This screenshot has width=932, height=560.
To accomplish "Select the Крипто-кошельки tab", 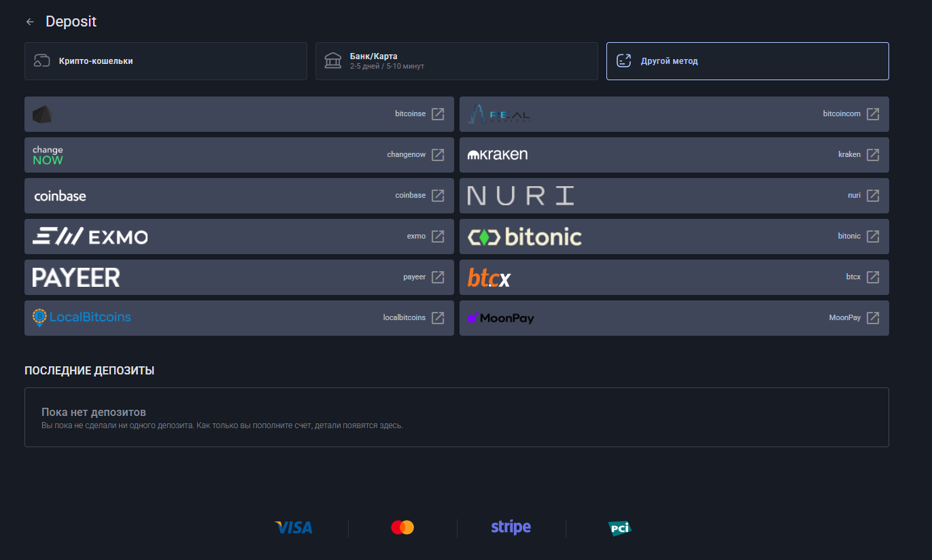I will (166, 61).
